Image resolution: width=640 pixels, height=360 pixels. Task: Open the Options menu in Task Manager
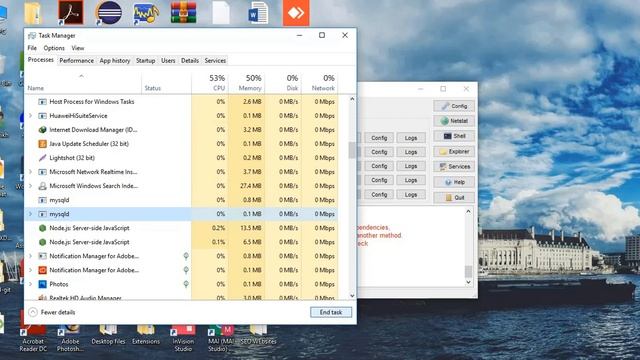click(54, 48)
